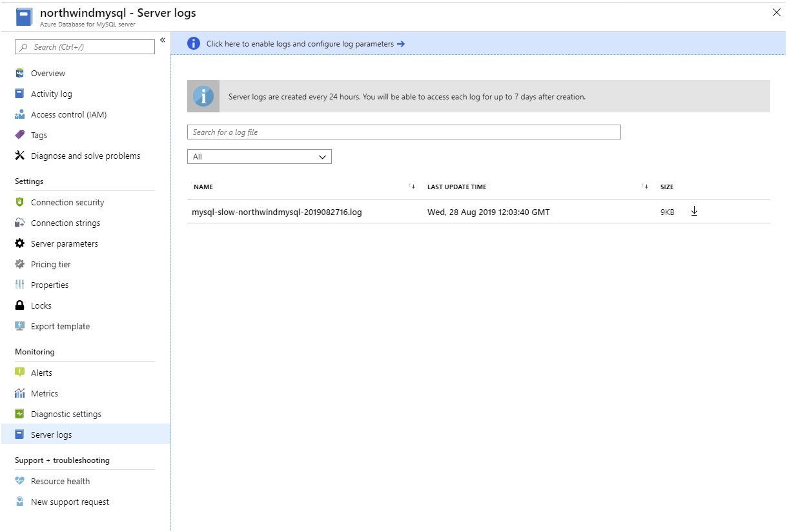Sort by LAST UPDATE TIME arrows
Image resolution: width=787 pixels, height=532 pixels.
[644, 187]
